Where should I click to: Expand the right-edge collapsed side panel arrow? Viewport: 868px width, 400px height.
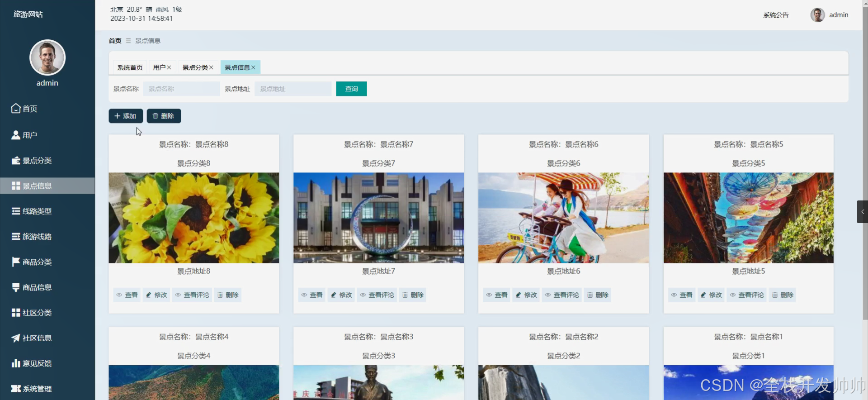coord(862,212)
